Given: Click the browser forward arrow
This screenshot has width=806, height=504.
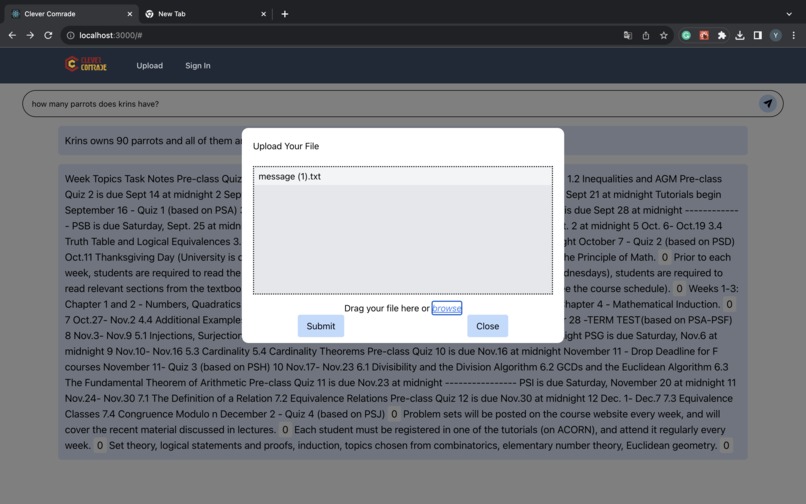Looking at the screenshot, I should click(30, 35).
